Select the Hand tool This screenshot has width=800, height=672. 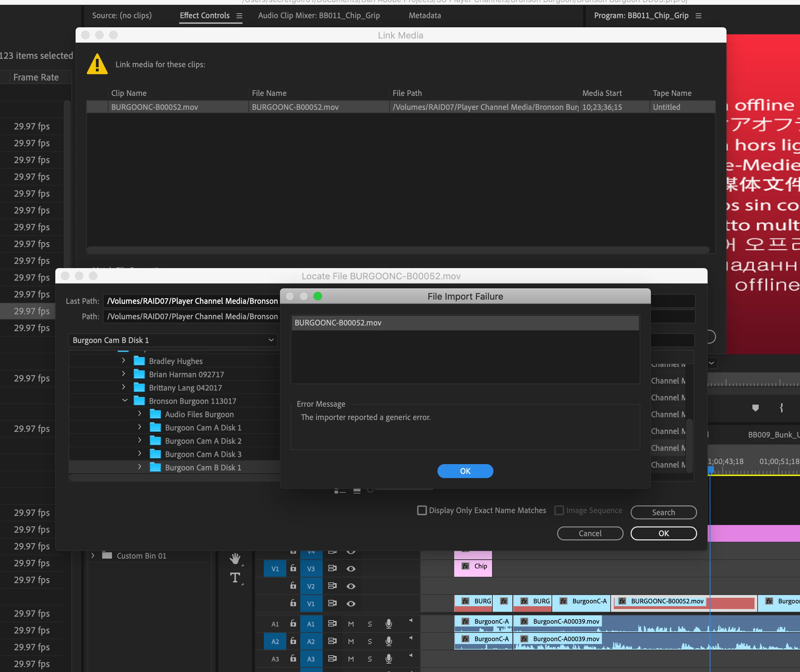[x=235, y=559]
